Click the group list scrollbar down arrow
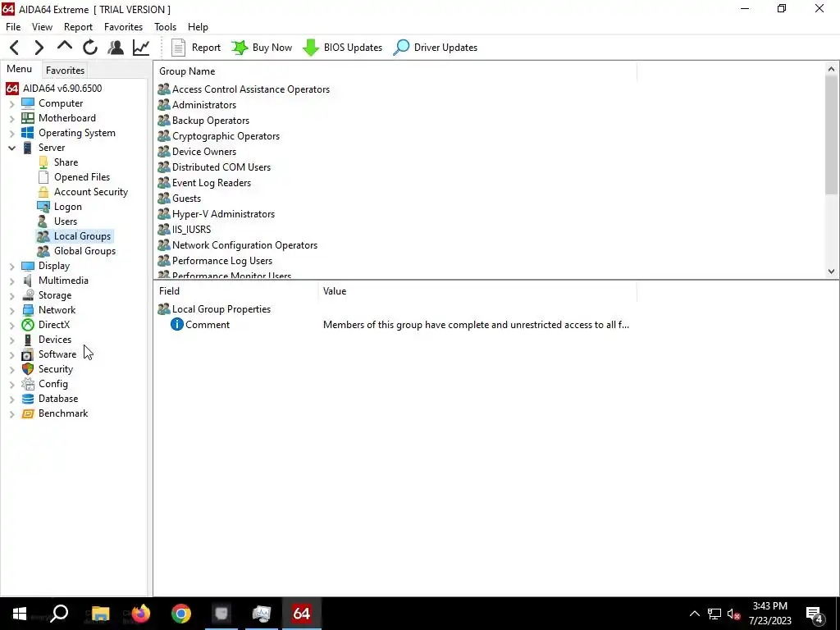The image size is (840, 630). coord(831,271)
